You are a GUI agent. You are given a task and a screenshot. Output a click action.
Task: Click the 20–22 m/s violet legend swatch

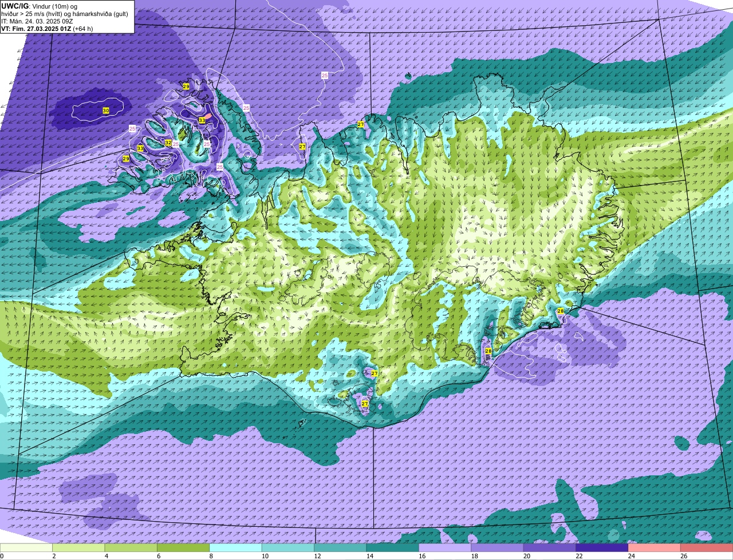coord(550,547)
